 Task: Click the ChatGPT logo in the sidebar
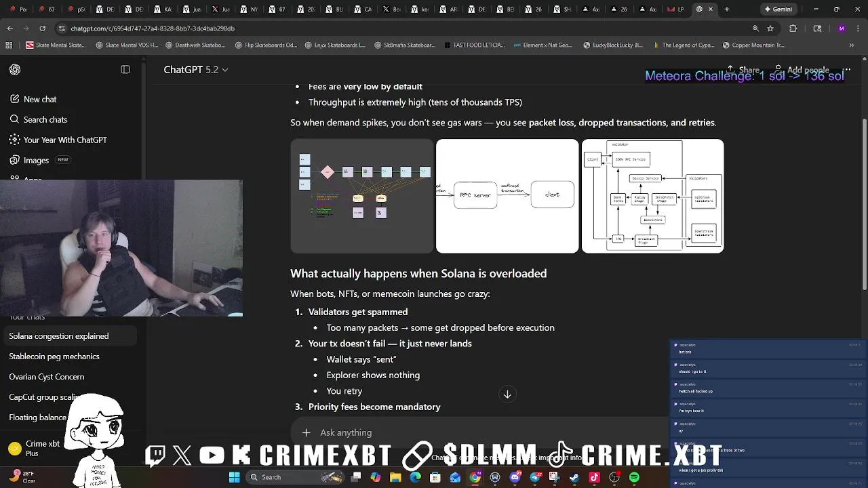coord(15,70)
